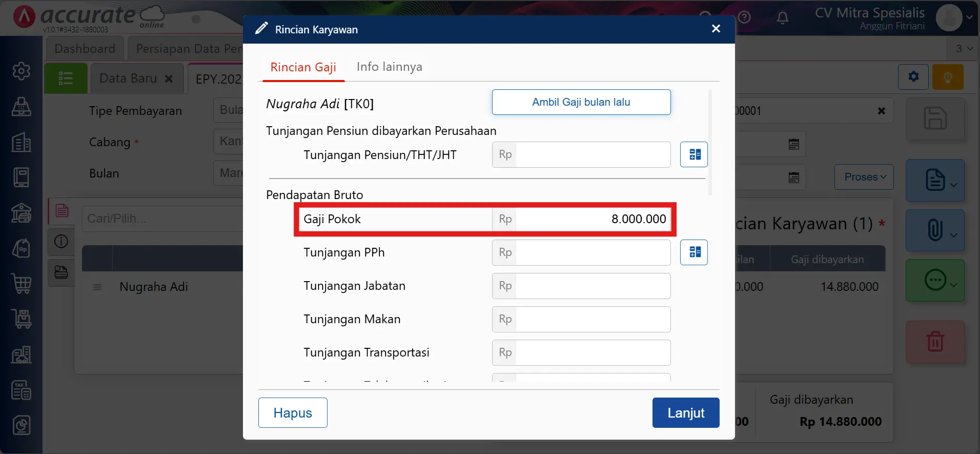Open the cash & bank icon in sidebar
Viewport: 980px width, 454px height.
(21, 213)
